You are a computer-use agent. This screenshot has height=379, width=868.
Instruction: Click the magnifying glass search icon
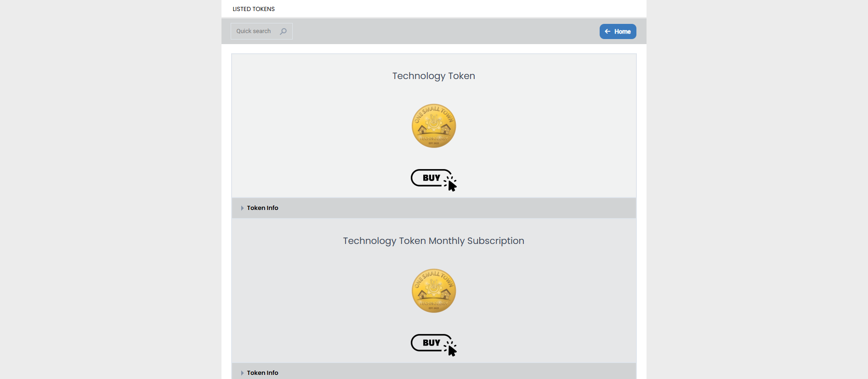coord(284,31)
